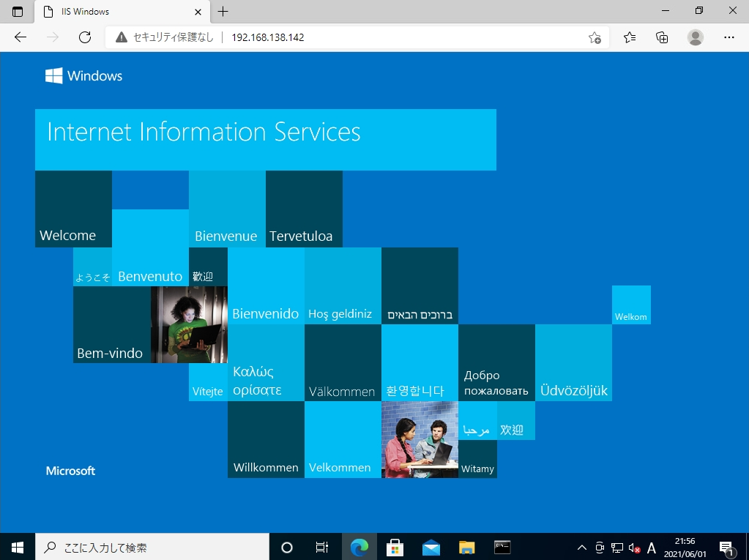Close the IIS Windows tab

tap(198, 12)
